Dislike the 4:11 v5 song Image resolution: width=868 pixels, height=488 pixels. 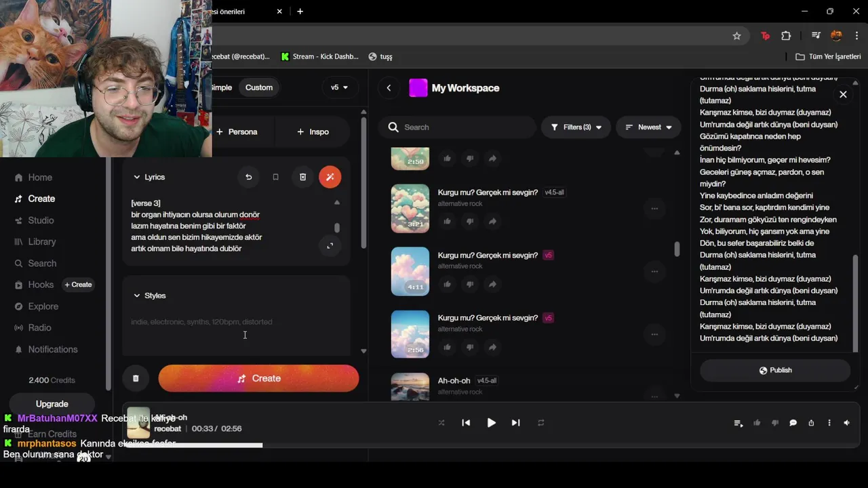tap(469, 284)
